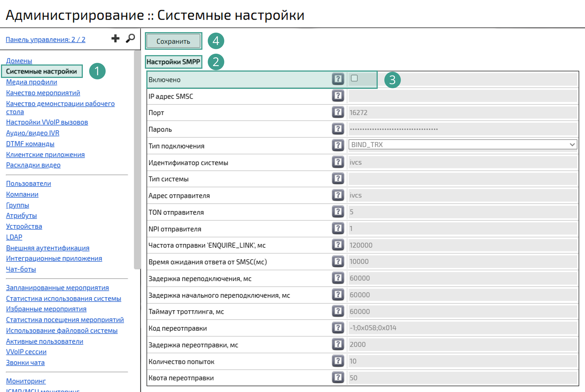Focus the 'Порт' field showing 16272
Image resolution: width=585 pixels, height=392 pixels.
tap(463, 112)
